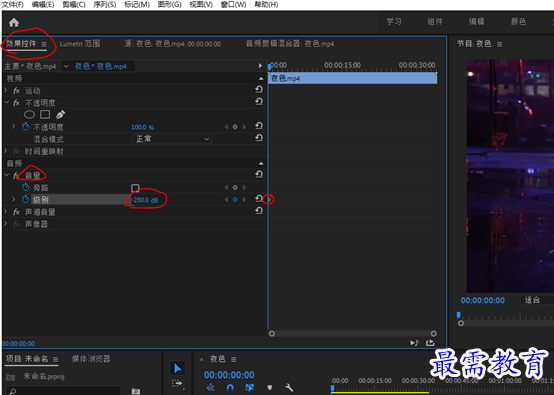Switch to the 学习 workspace
This screenshot has width=554, height=395.
point(394,22)
